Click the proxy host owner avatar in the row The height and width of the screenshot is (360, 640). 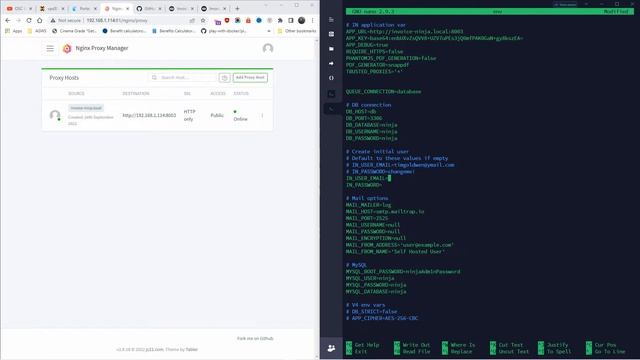click(x=55, y=115)
